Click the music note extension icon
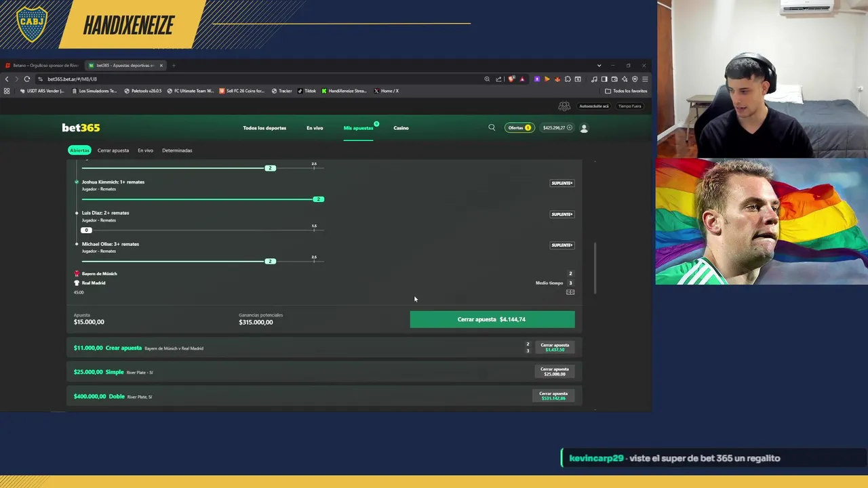The height and width of the screenshot is (488, 868). click(594, 79)
